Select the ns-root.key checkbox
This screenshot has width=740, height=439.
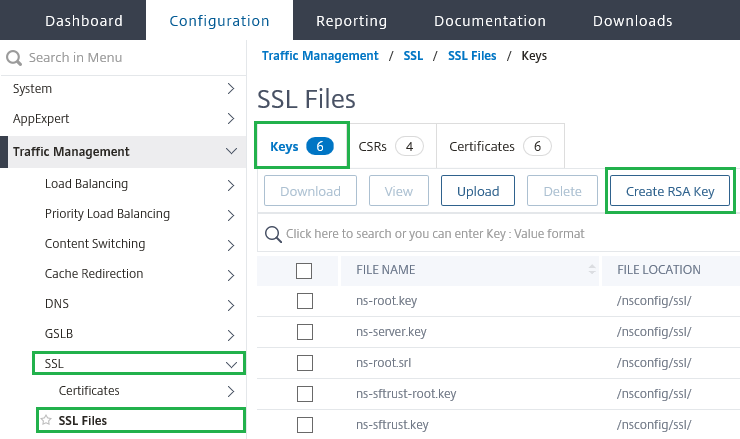304,301
